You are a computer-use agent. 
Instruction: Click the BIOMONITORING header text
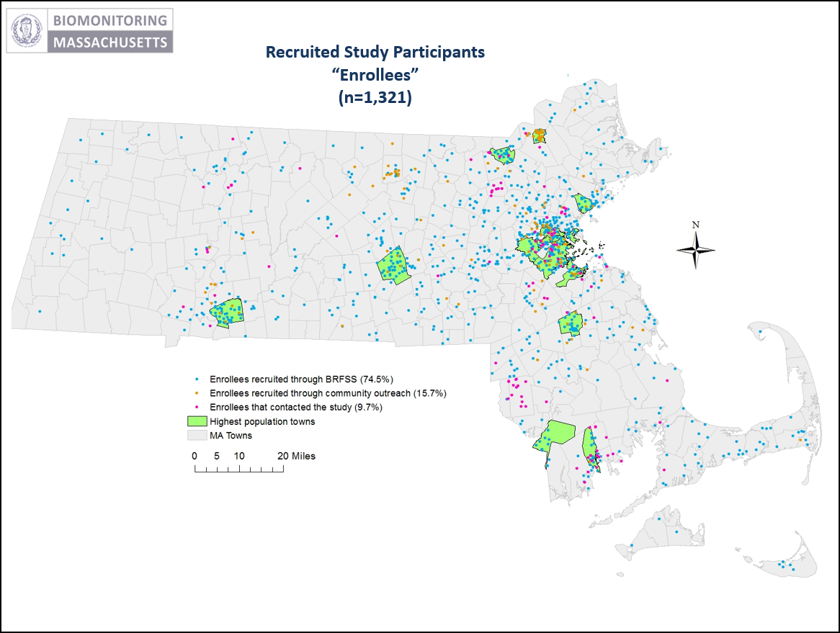pyautogui.click(x=110, y=20)
